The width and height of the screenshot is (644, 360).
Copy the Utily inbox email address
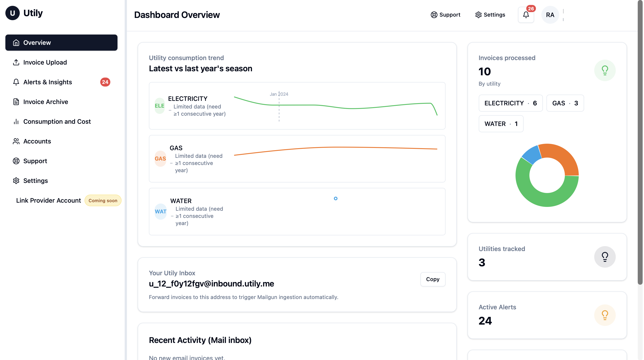[x=433, y=279]
